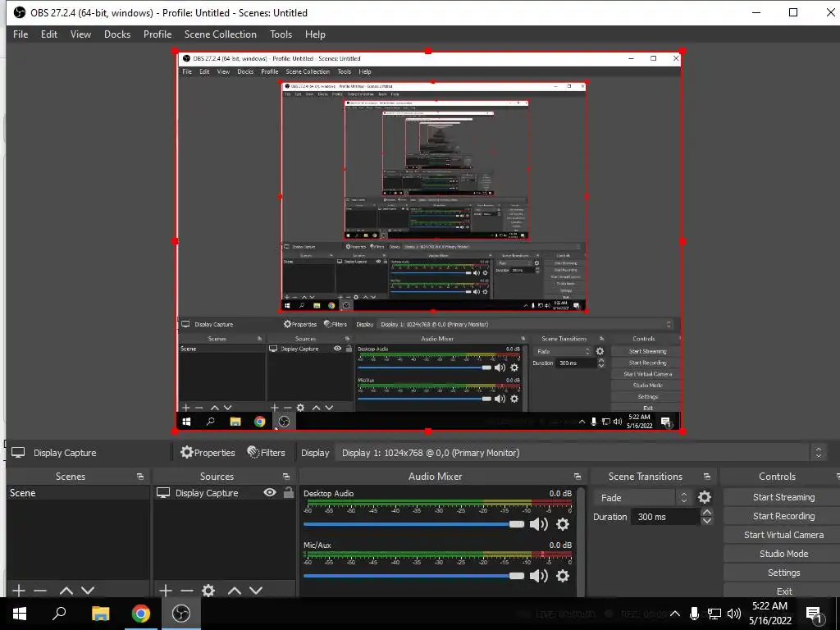Mute Desktop Audio speaker icon

(x=538, y=524)
